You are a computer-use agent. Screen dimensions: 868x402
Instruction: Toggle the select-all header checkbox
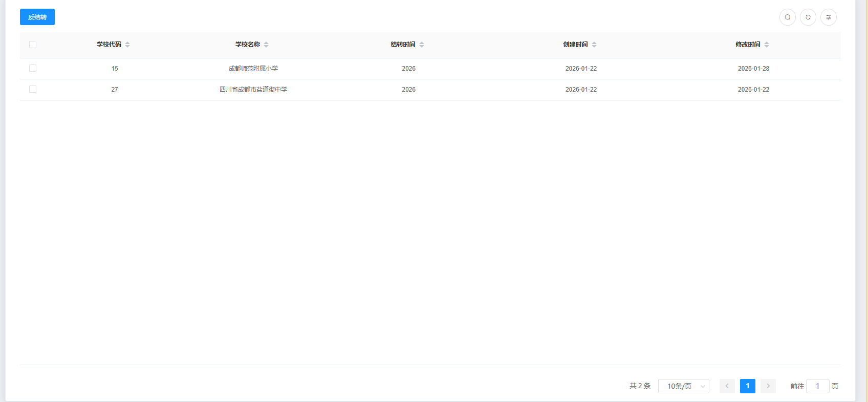click(33, 45)
